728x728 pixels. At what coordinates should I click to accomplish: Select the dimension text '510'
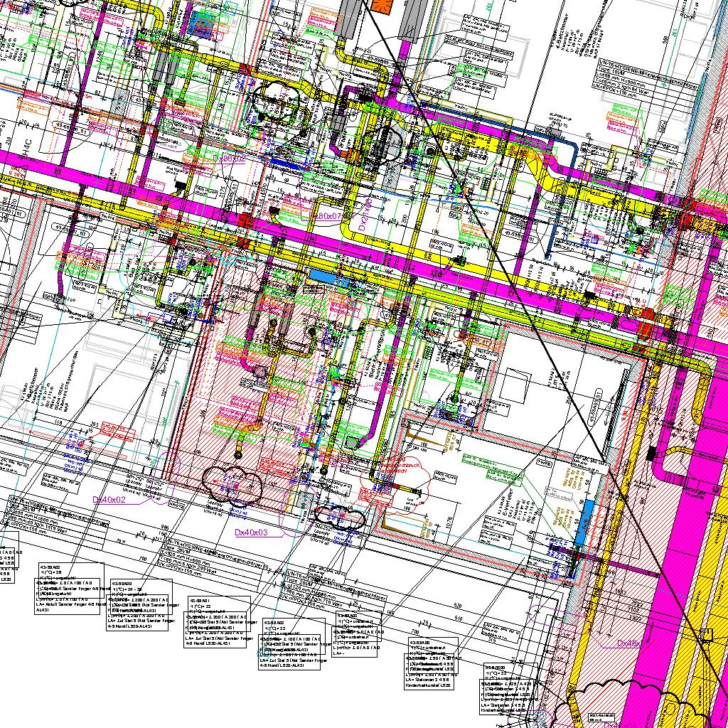click(459, 619)
